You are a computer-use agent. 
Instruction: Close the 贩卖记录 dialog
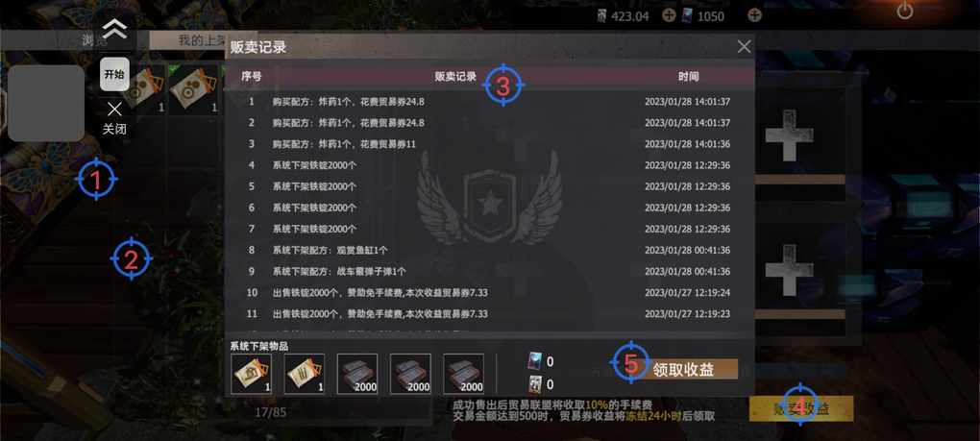tap(744, 47)
